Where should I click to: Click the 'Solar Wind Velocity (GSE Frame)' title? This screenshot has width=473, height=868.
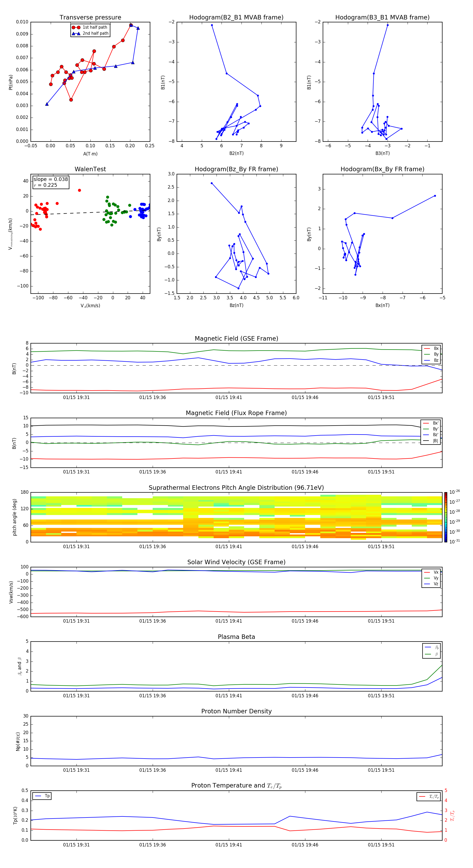point(236,562)
